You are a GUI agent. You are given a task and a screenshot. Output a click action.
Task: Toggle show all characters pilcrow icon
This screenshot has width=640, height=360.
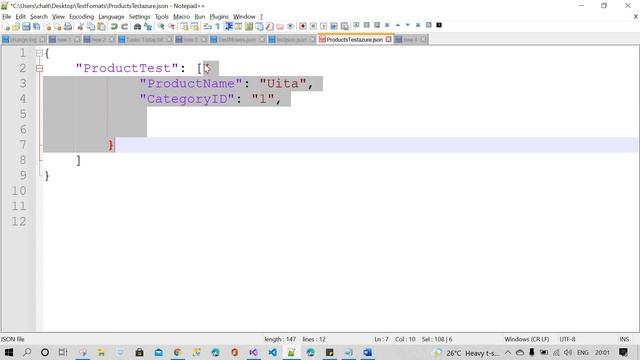218,27
